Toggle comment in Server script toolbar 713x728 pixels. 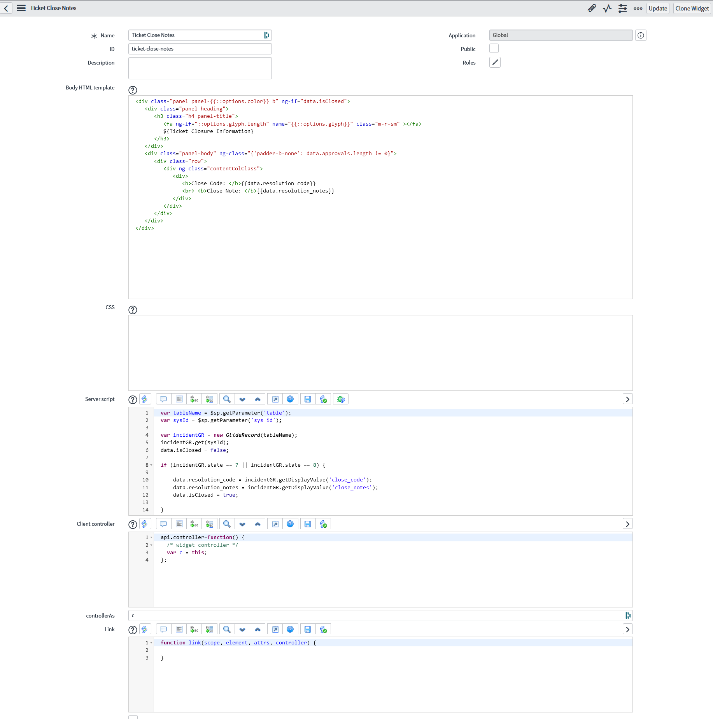click(x=163, y=399)
